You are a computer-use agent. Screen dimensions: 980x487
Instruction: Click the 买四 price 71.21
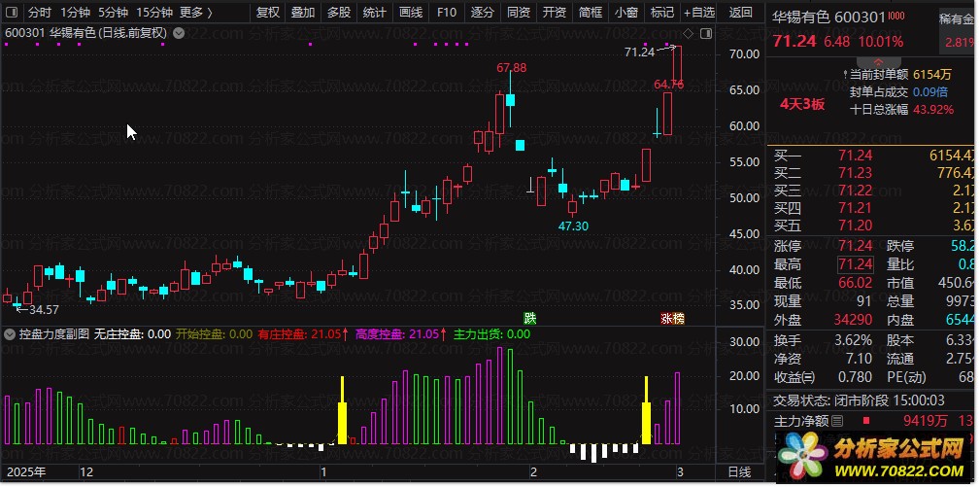[856, 208]
